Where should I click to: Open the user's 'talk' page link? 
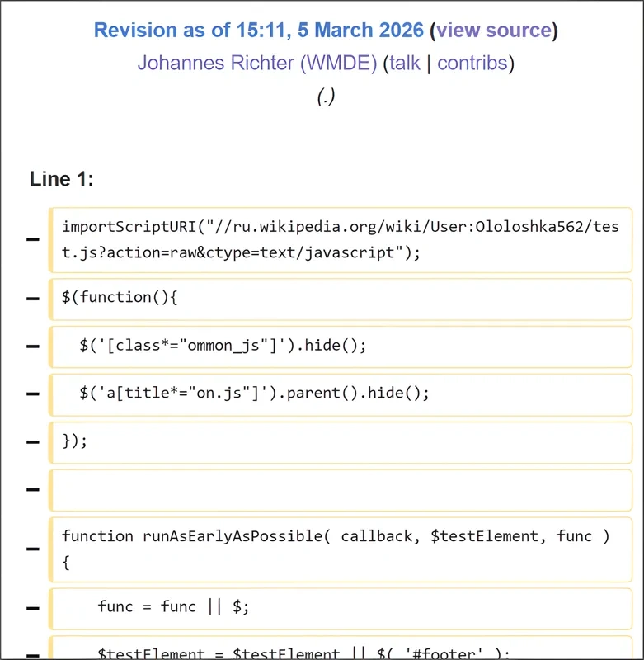click(x=404, y=63)
